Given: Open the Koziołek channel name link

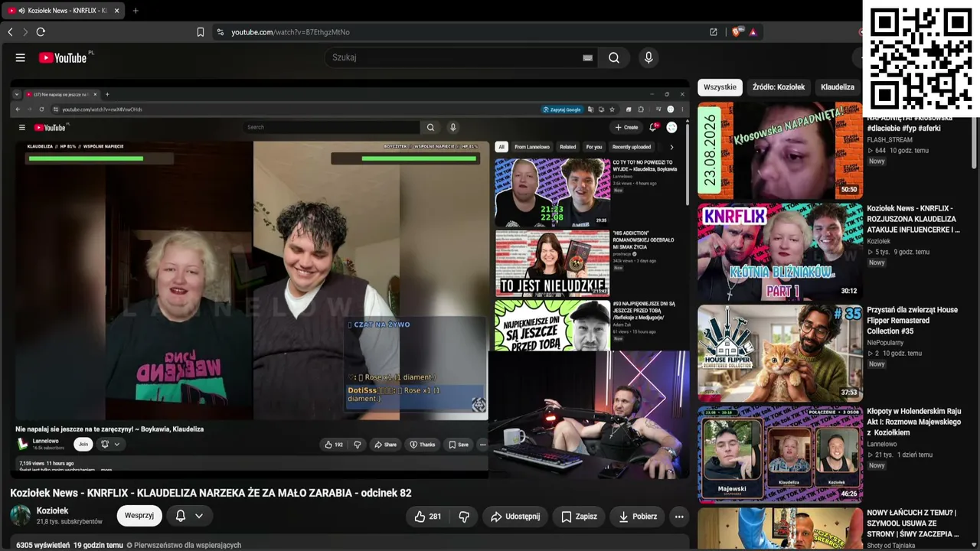Looking at the screenshot, I should coord(53,510).
